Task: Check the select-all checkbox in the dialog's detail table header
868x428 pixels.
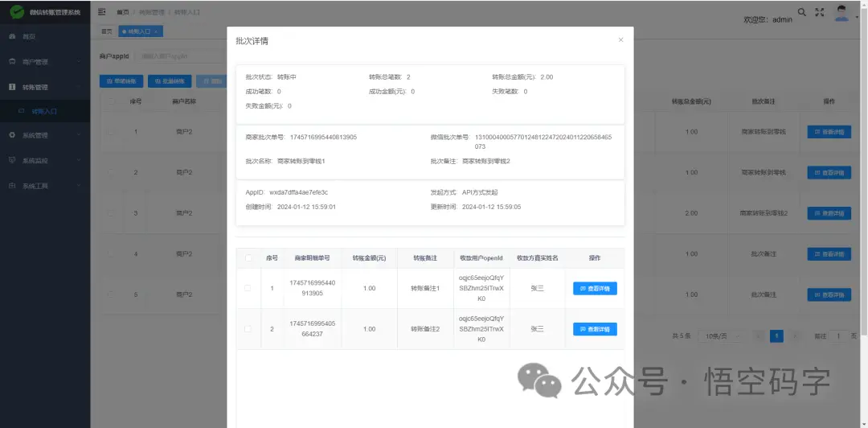Action: [x=248, y=257]
